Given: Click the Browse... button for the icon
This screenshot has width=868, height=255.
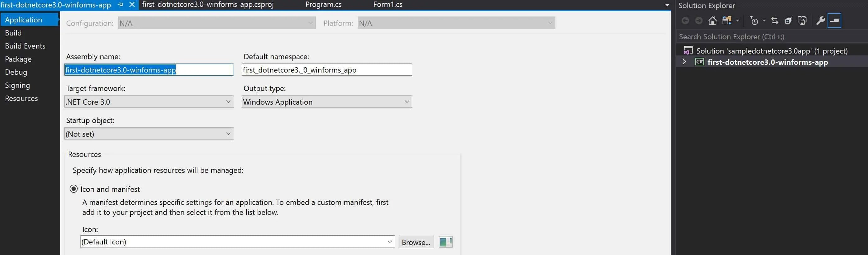Looking at the screenshot, I should pos(416,242).
